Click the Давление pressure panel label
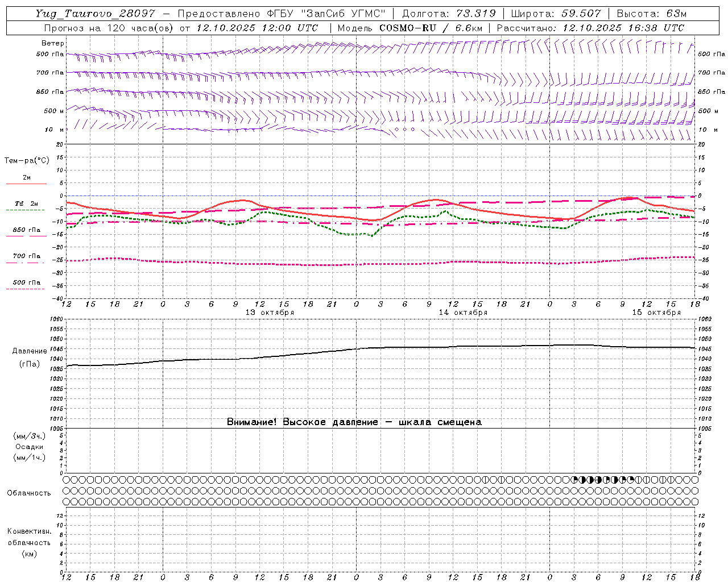Screen dimensions: 728x582 tap(30, 351)
